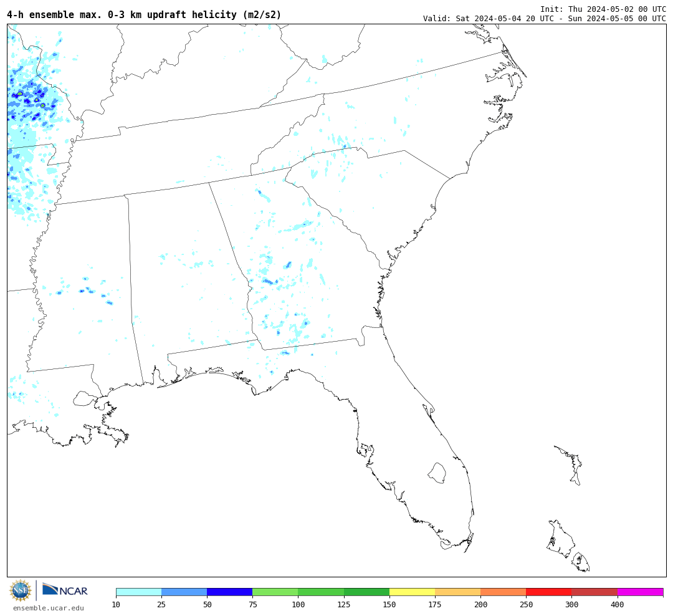
Task: Click the colorbar label '200'
Action: [480, 605]
